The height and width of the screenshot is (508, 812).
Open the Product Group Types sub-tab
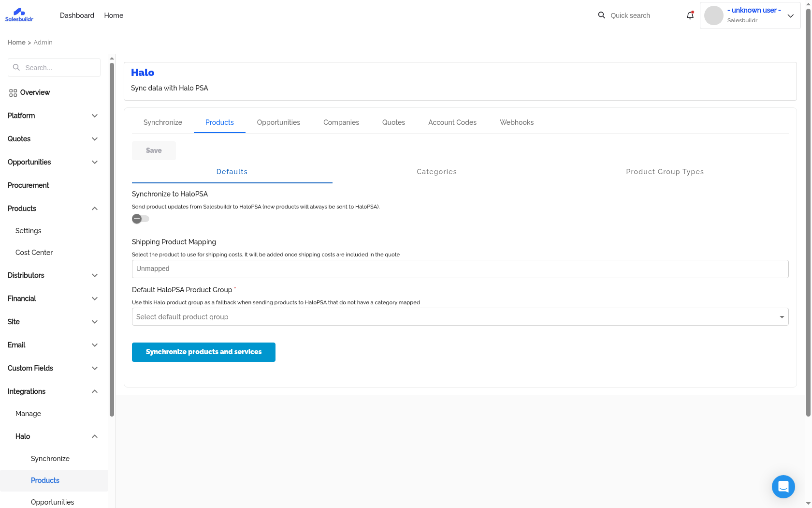665,172
